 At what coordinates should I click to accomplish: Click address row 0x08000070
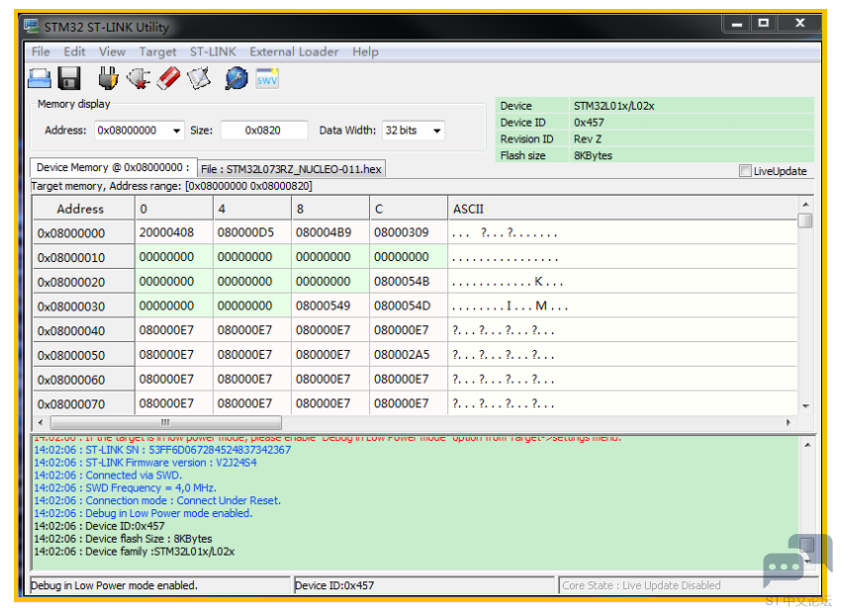[83, 403]
